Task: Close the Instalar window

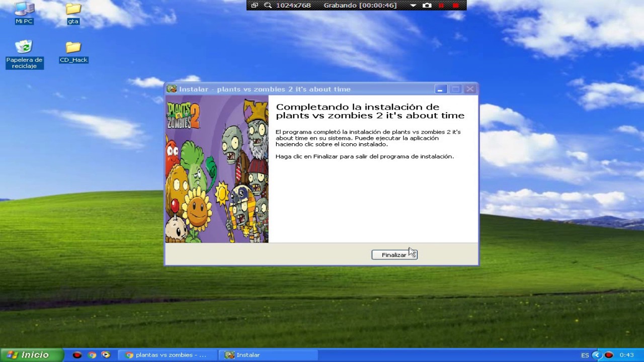Action: (470, 89)
